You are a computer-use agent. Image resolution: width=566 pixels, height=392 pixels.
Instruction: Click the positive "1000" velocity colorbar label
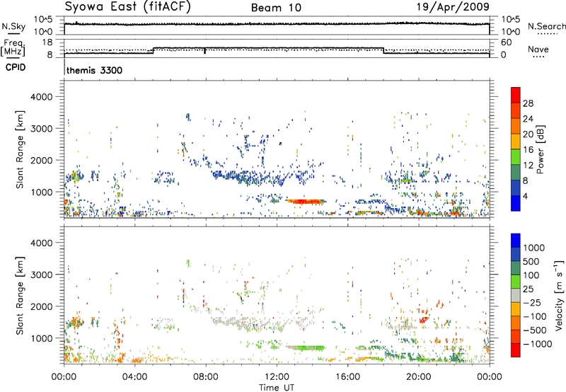coord(534,248)
